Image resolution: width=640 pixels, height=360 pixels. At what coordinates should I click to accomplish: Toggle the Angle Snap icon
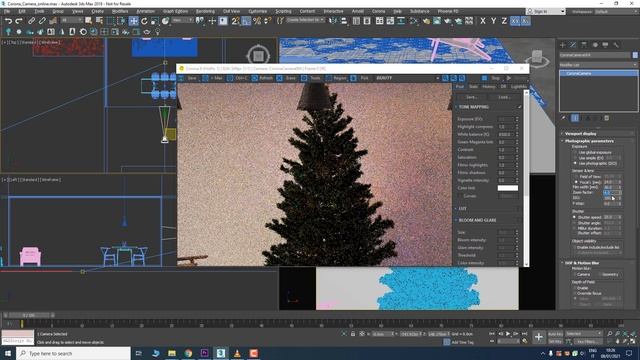246,20
